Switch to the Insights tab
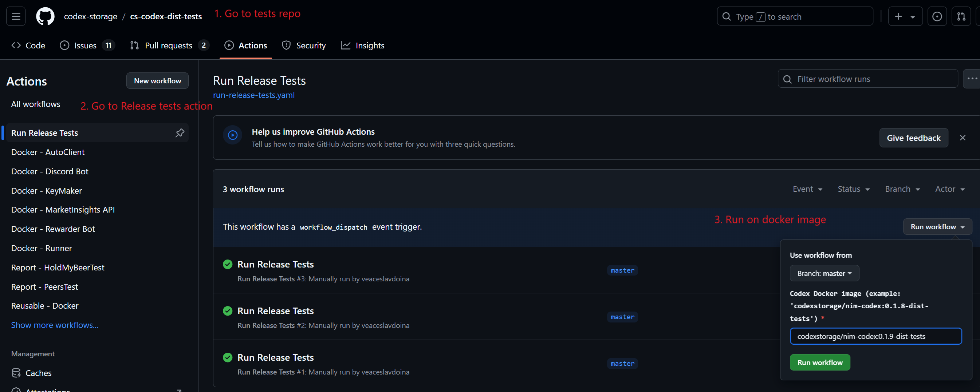Viewport: 980px width, 392px height. pyautogui.click(x=363, y=45)
